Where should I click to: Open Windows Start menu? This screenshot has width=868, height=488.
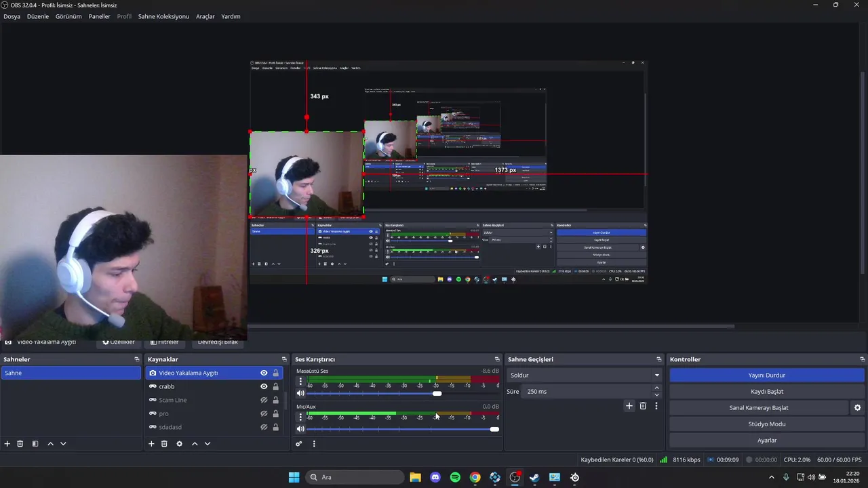[x=294, y=477]
